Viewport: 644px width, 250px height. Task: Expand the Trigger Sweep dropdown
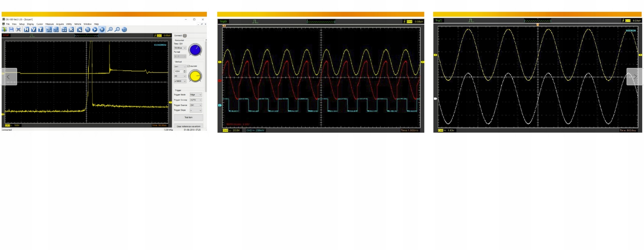(x=196, y=100)
